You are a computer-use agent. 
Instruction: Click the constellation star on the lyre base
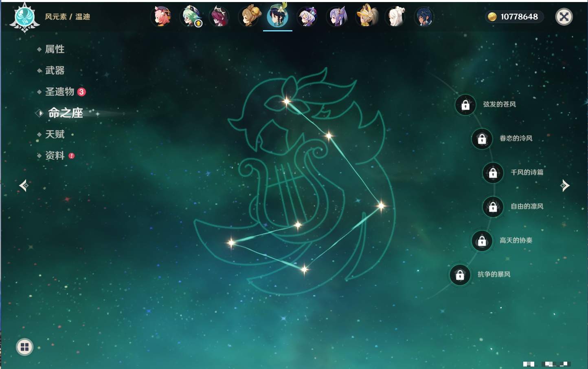click(x=298, y=225)
